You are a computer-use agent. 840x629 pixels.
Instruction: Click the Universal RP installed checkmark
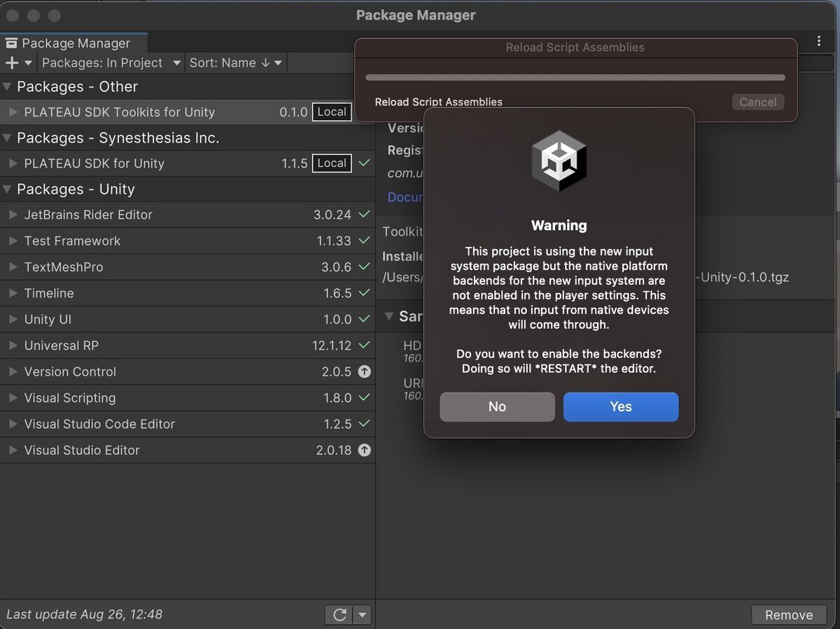(x=364, y=345)
